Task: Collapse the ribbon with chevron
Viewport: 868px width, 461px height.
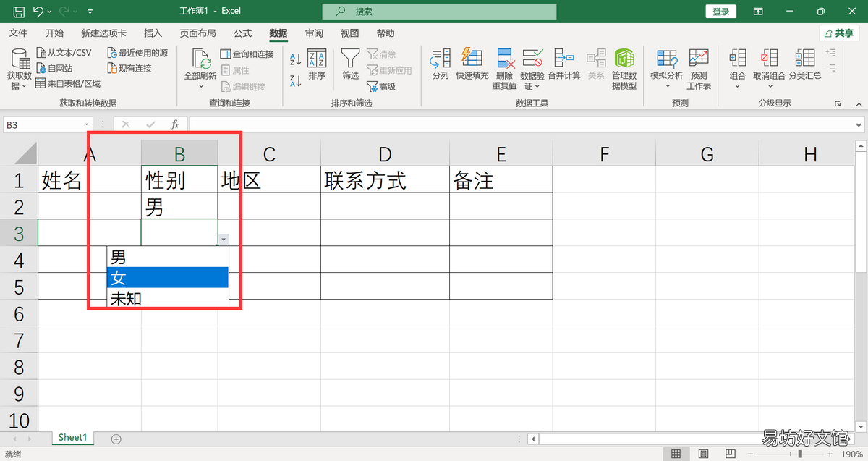Action: coord(857,103)
